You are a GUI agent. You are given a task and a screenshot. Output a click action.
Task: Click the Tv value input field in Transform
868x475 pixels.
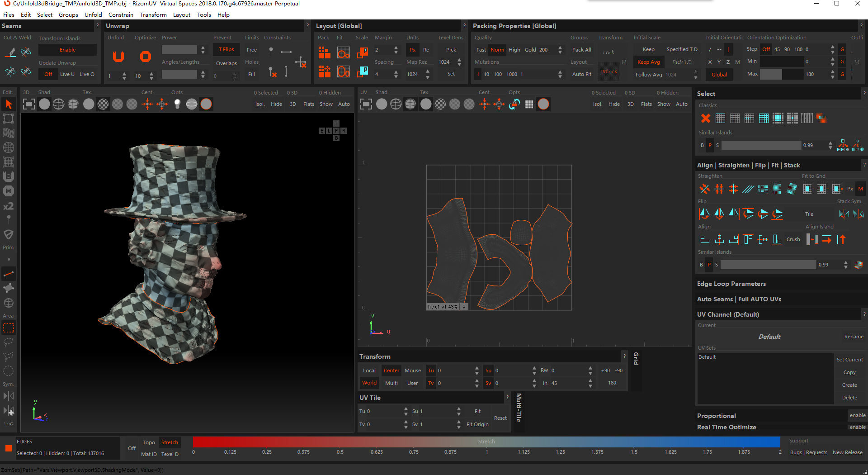pyautogui.click(x=454, y=383)
